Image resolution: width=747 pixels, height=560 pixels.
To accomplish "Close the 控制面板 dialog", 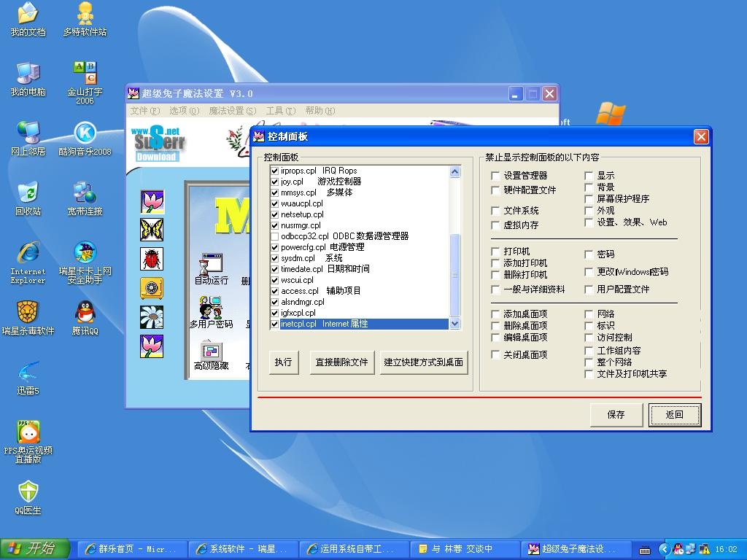I will [701, 137].
